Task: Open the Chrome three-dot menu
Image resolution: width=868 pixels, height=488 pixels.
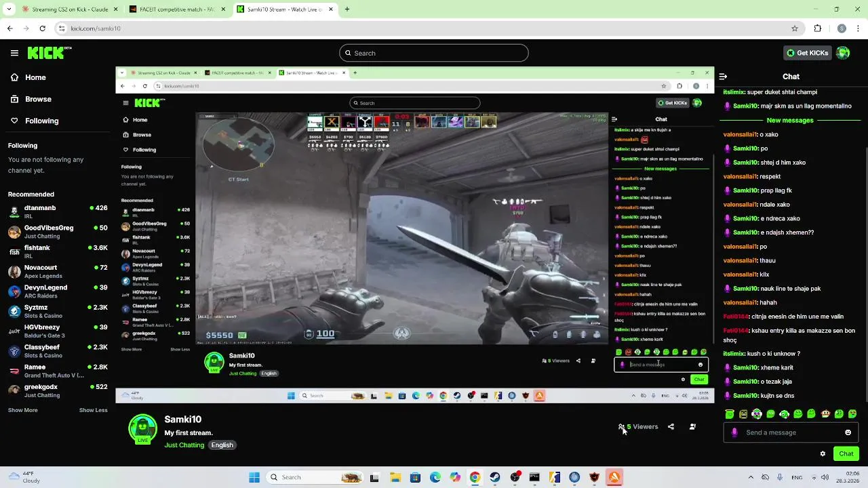Action: coord(859,28)
